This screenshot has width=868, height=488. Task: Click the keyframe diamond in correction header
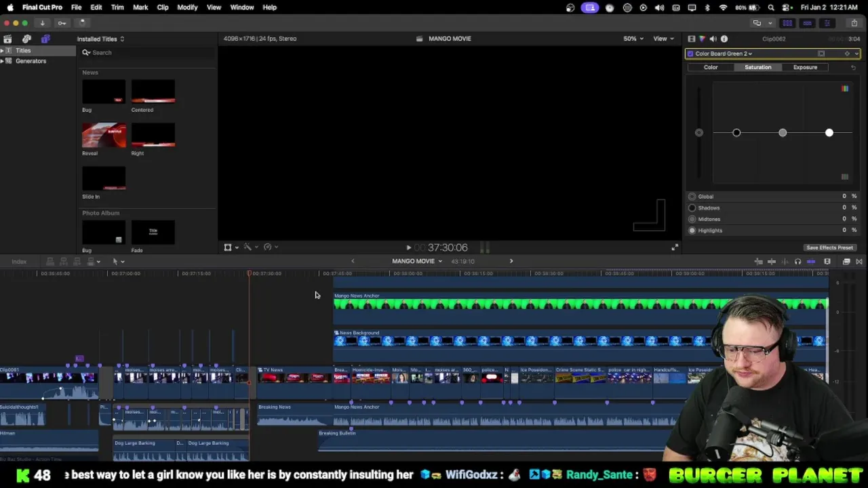tap(846, 54)
